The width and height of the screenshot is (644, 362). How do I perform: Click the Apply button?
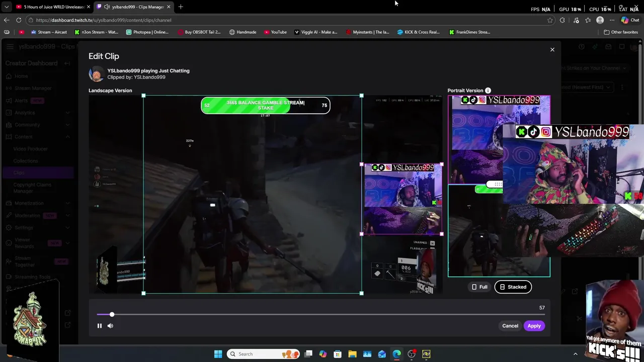coord(534,326)
